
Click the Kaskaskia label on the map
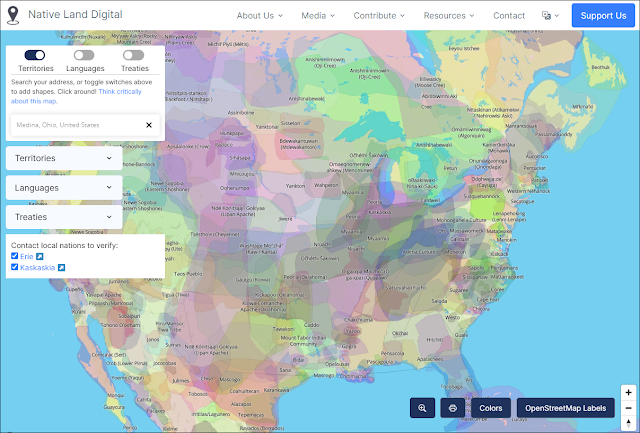(380, 212)
